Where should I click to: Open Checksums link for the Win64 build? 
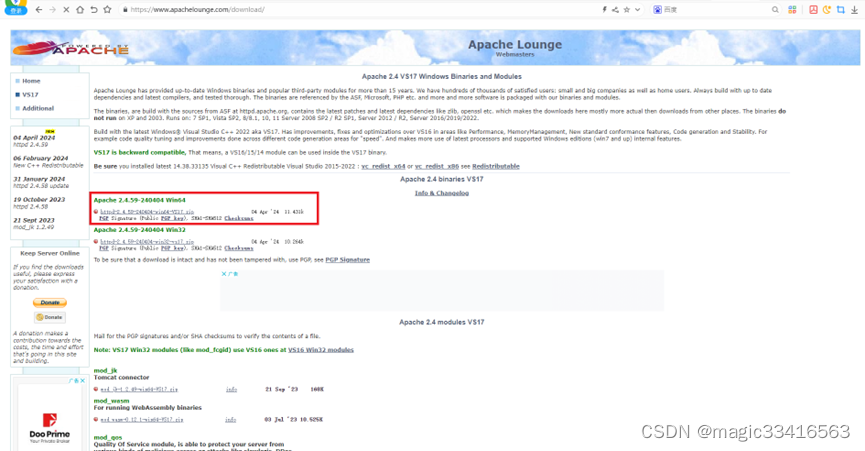pos(239,218)
